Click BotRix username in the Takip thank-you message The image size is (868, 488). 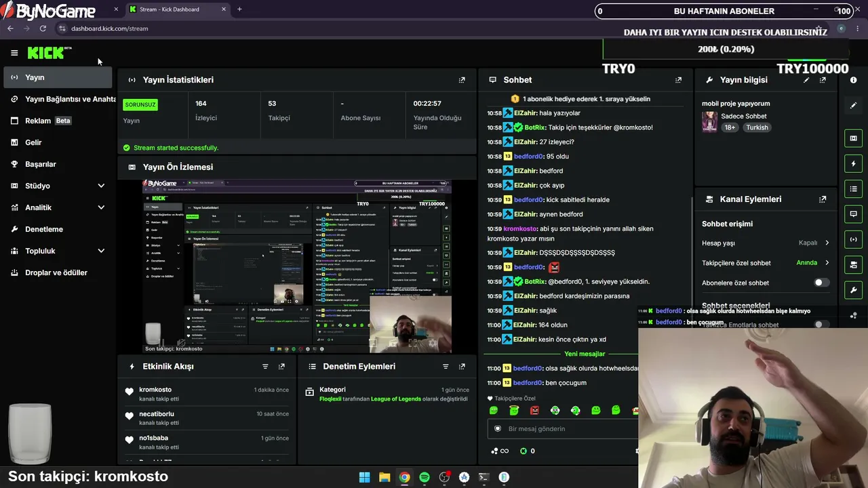(535, 127)
